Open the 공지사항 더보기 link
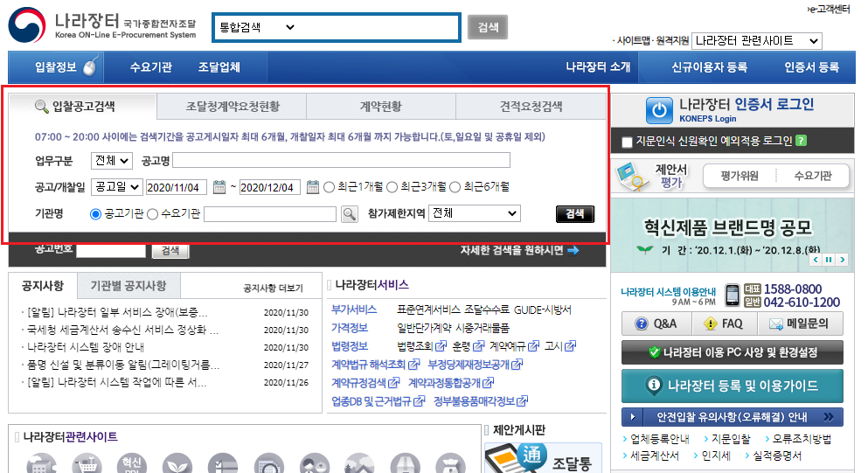868x473 pixels. coord(273,288)
